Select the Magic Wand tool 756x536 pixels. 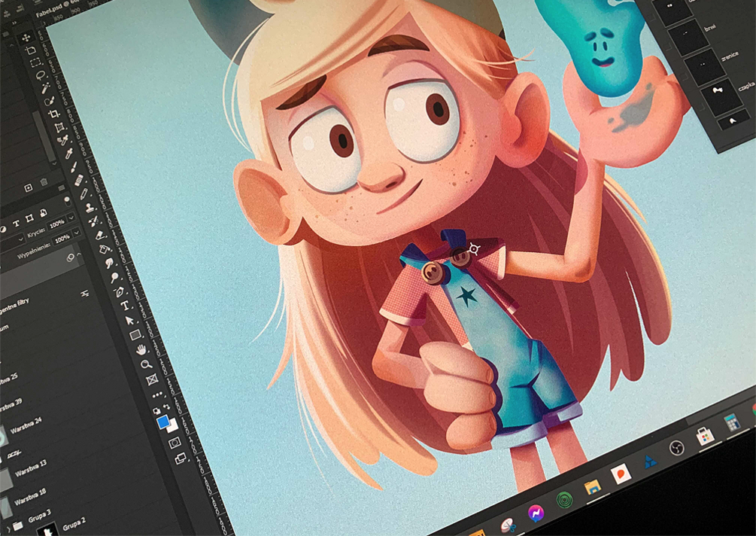(x=45, y=88)
